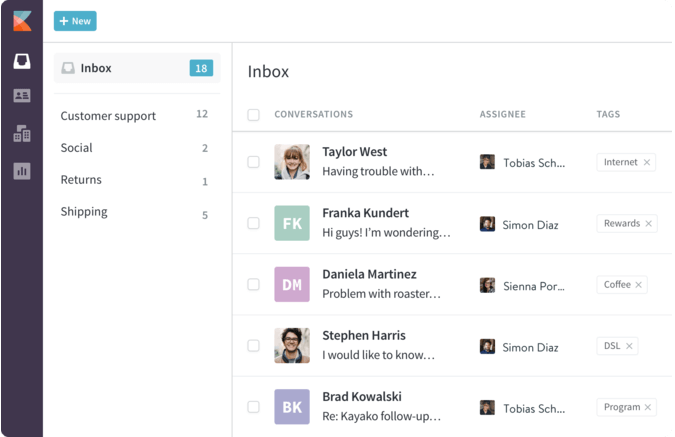This screenshot has width=675, height=437.
Task: Check the box for Taylor West conversation
Action: (253, 162)
